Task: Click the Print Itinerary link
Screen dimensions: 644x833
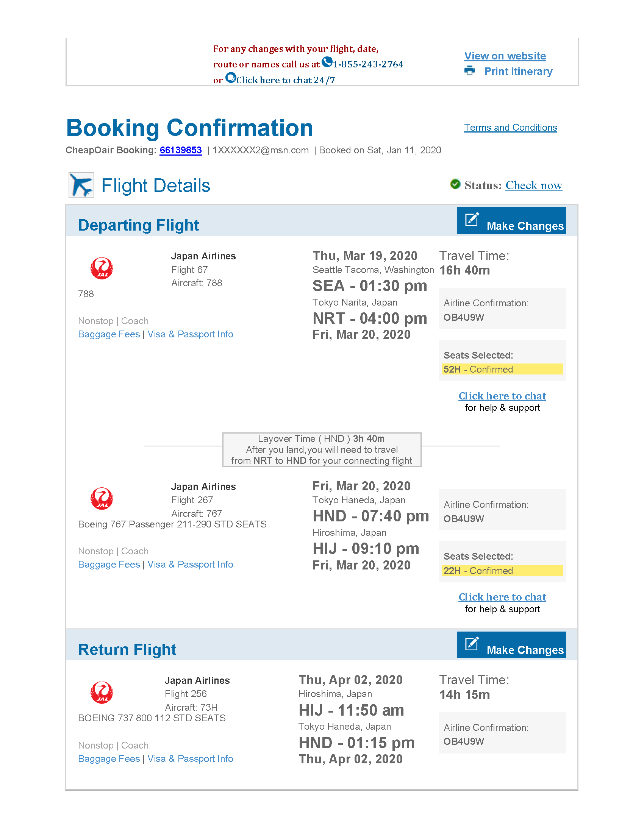Action: [518, 72]
